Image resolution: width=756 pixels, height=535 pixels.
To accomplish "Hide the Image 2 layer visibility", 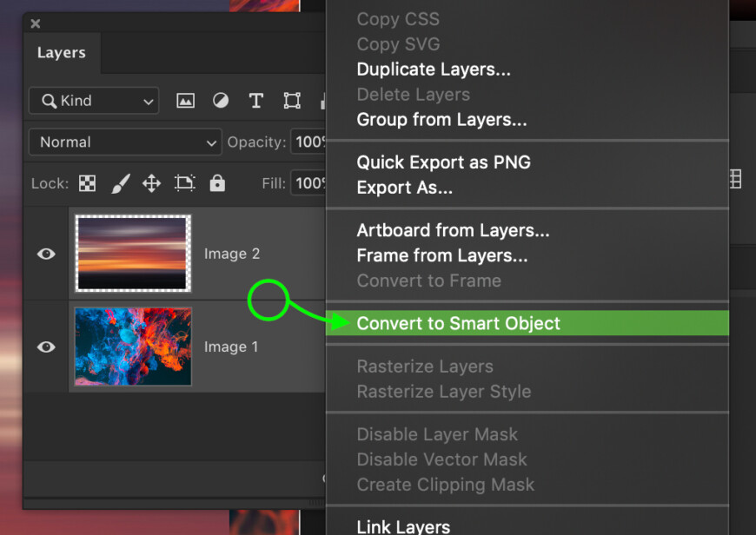I will pos(46,253).
